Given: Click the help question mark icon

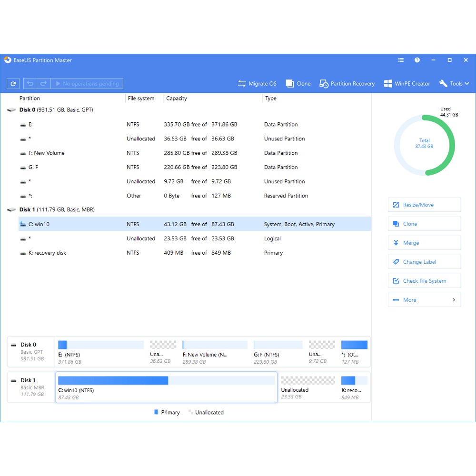Looking at the screenshot, I should (x=417, y=60).
